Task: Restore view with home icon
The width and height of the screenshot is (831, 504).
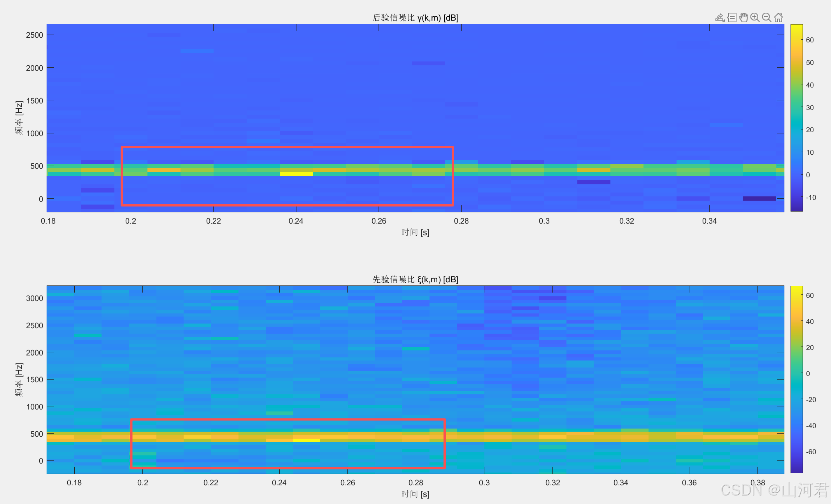Action: 778,17
